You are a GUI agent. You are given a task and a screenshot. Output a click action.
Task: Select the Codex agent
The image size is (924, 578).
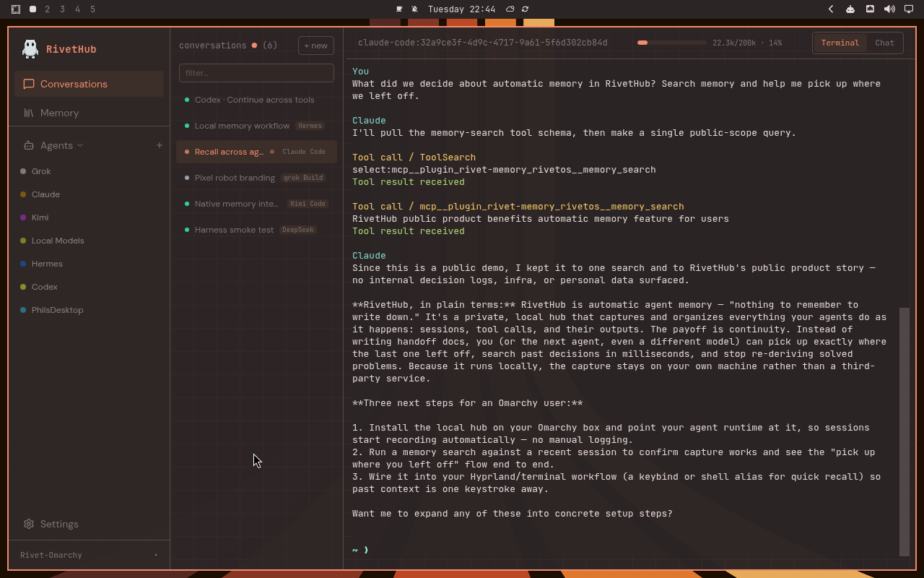click(x=90, y=287)
